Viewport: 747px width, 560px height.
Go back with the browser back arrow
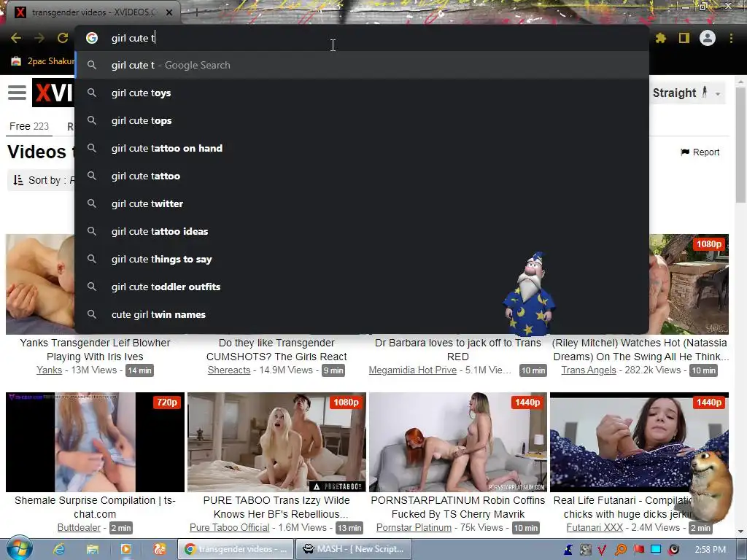(x=16, y=38)
